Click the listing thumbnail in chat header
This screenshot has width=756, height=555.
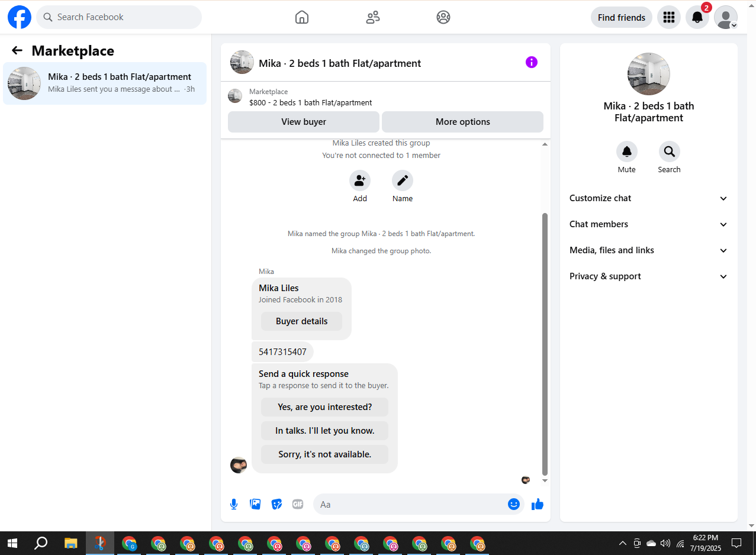pos(242,62)
